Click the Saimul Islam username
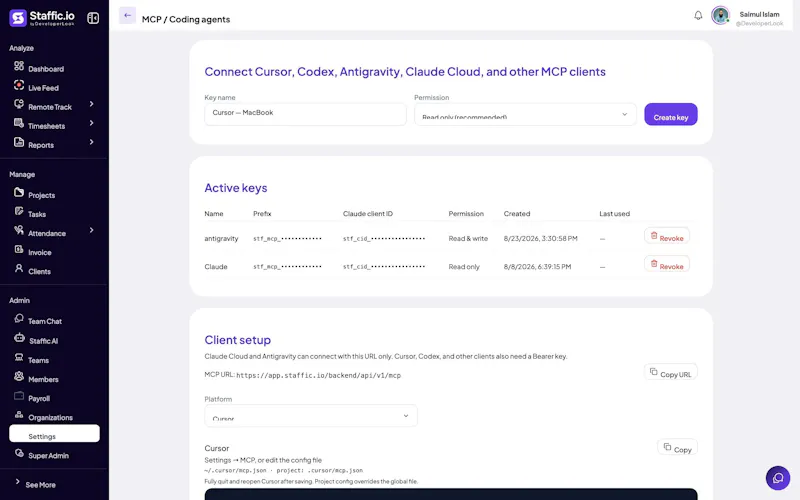800x500 pixels. (759, 14)
